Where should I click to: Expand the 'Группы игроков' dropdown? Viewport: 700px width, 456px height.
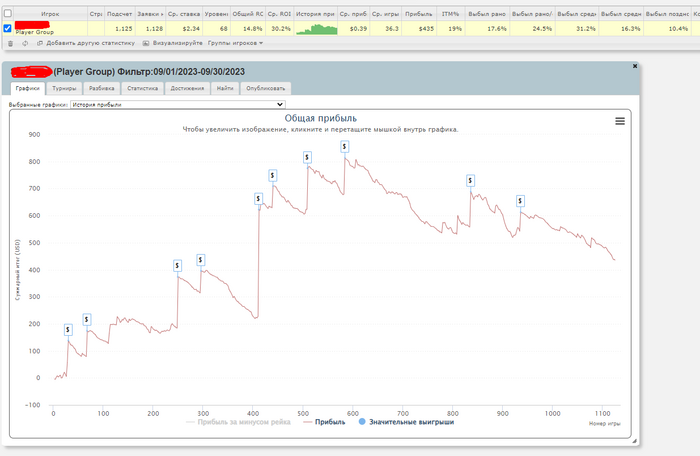[x=235, y=43]
